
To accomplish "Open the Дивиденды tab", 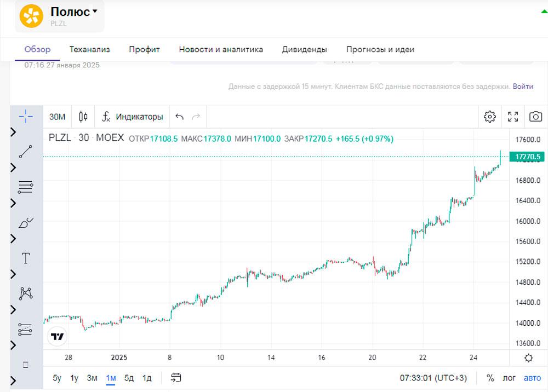I will click(304, 49).
